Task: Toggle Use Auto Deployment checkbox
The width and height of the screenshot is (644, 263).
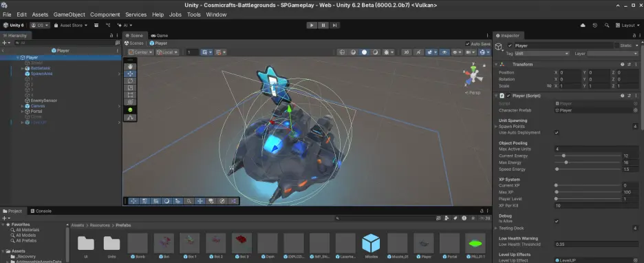Action: (557, 133)
